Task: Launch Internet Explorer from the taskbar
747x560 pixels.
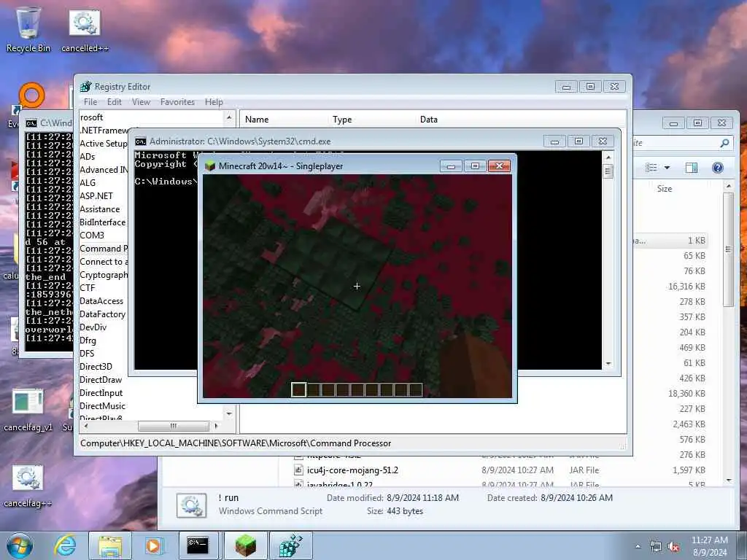Action: [x=65, y=545]
